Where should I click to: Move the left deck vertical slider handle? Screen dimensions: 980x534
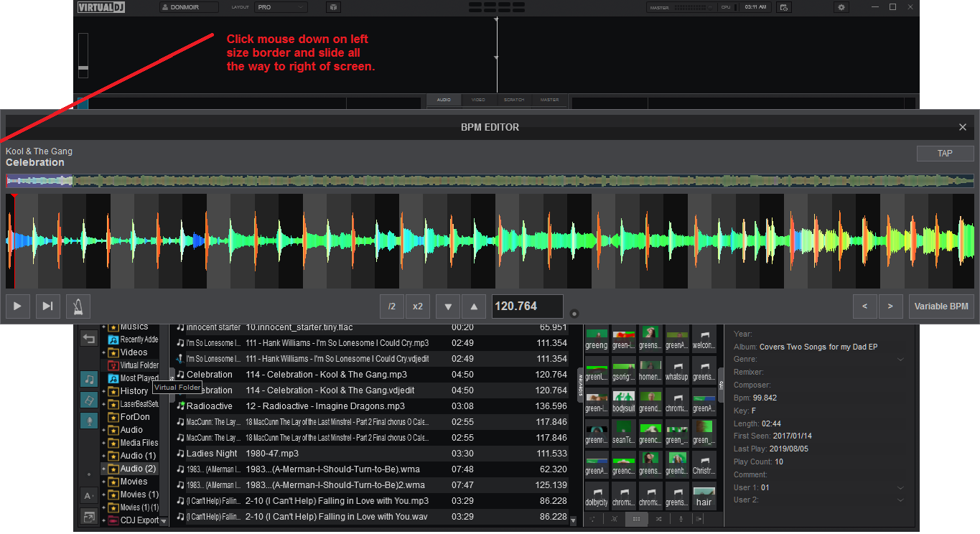(83, 69)
